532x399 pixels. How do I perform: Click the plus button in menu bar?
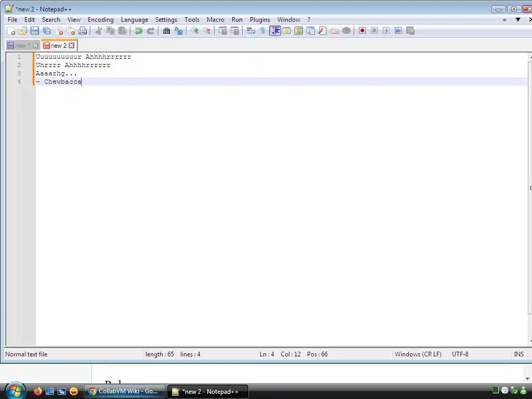coord(504,20)
